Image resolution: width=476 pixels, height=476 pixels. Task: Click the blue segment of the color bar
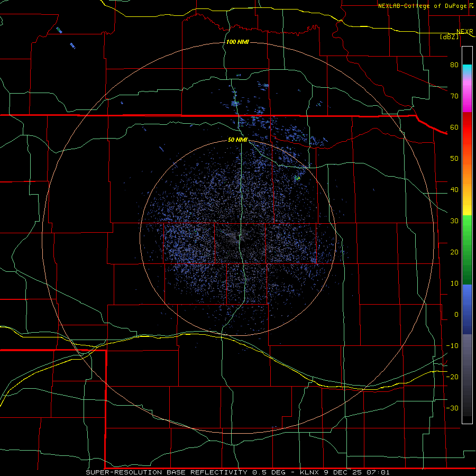click(x=467, y=309)
